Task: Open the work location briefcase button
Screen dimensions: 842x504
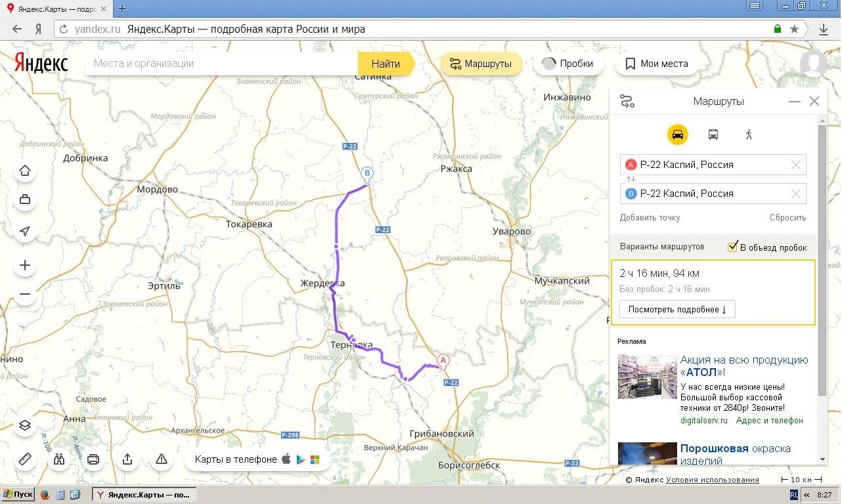Action: (x=25, y=199)
